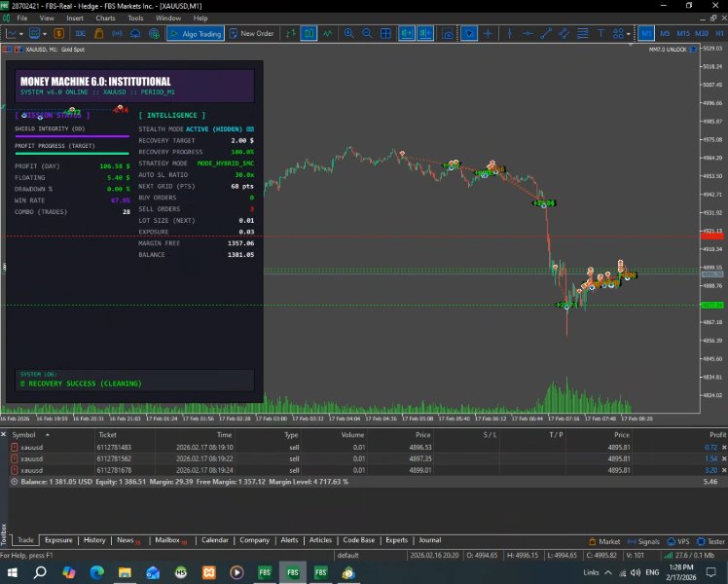Open the Tools menu

(135, 18)
